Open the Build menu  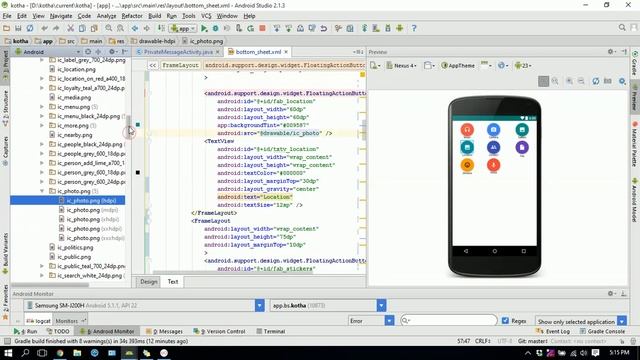click(x=154, y=16)
